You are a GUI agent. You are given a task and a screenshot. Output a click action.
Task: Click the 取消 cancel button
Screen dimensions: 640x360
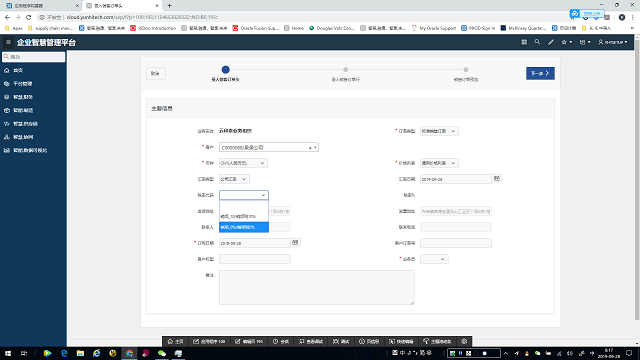click(x=156, y=73)
